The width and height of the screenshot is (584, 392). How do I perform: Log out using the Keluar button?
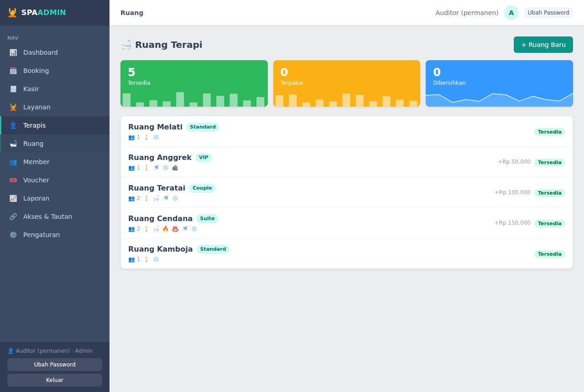click(x=55, y=380)
